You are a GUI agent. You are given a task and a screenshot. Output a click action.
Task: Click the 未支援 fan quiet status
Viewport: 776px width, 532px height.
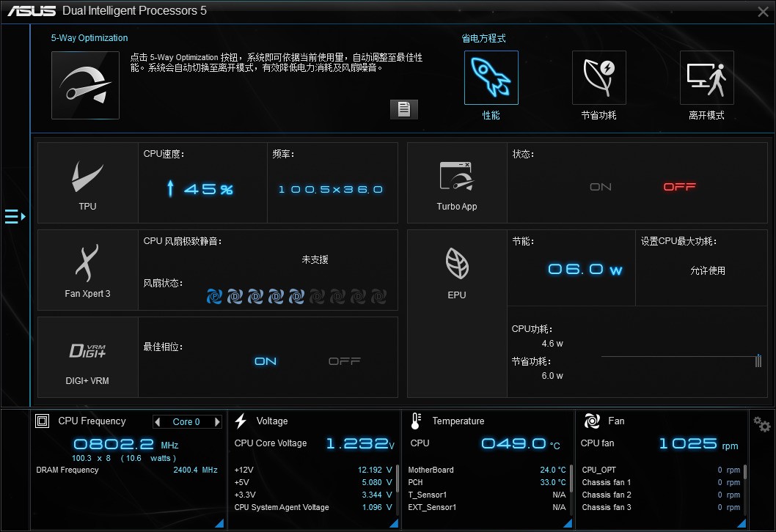315,259
